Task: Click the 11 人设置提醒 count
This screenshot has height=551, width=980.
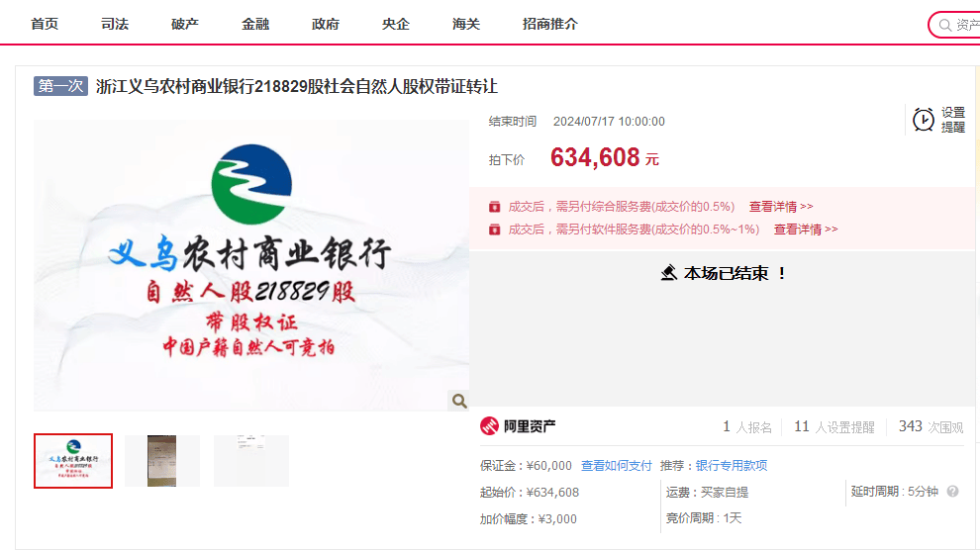Action: pyautogui.click(x=833, y=426)
